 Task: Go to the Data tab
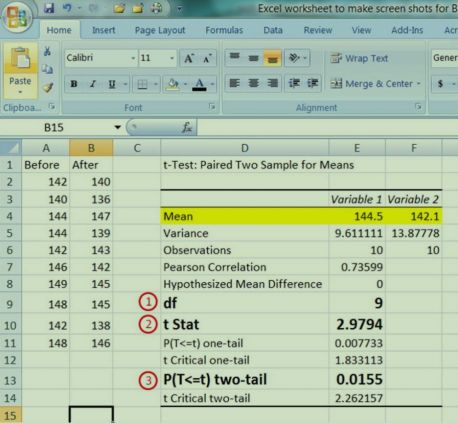(273, 30)
